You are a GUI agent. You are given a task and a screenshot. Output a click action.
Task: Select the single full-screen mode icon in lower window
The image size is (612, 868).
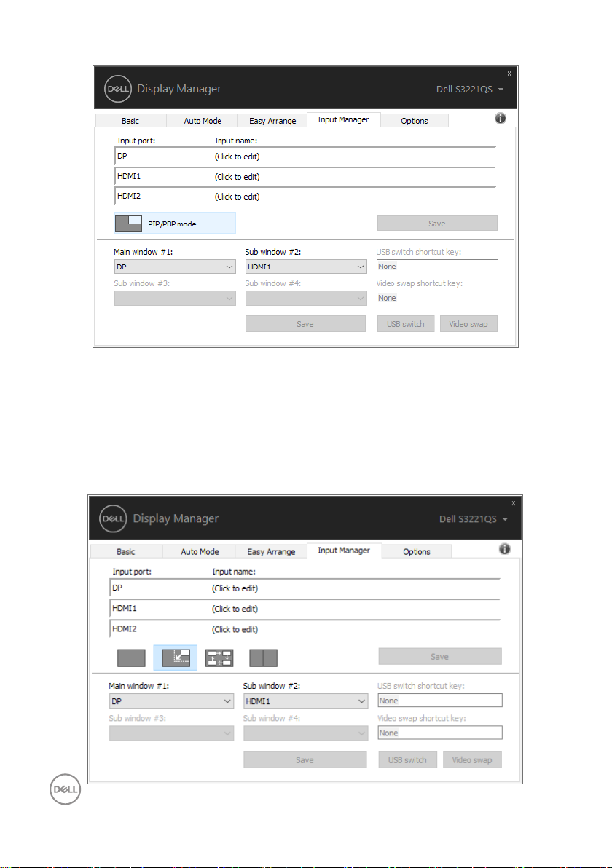131,658
